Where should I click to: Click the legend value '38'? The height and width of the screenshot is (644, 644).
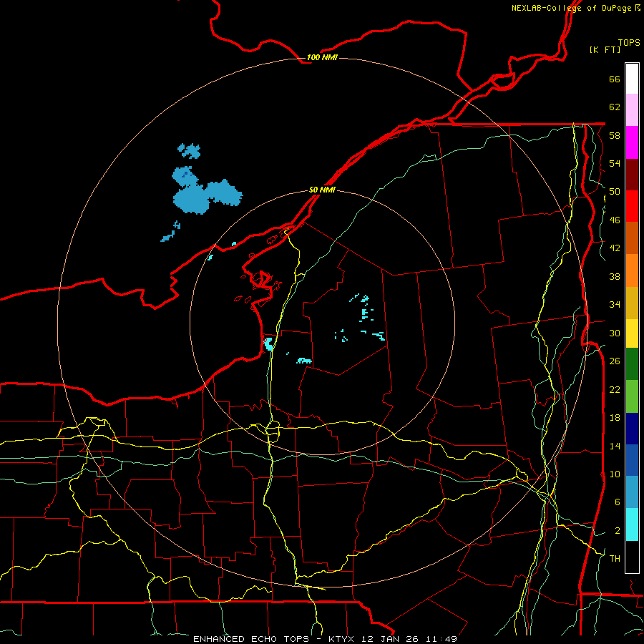615,276
